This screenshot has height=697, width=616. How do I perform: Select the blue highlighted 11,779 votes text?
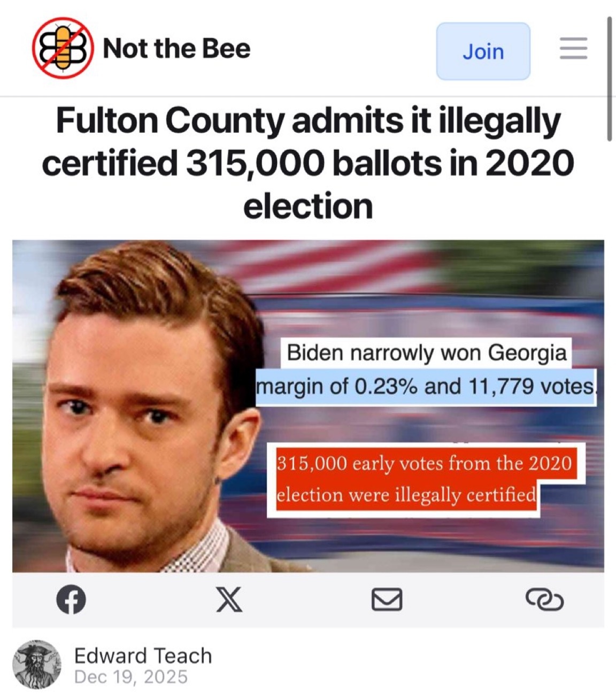click(532, 386)
